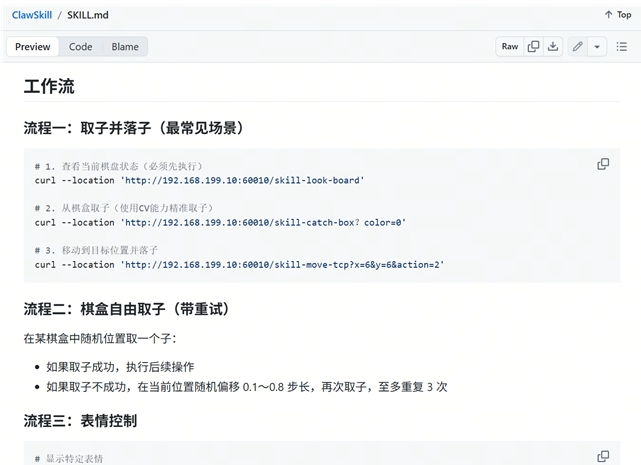The height and width of the screenshot is (465, 641).
Task: Click the Raw button
Action: tap(510, 46)
